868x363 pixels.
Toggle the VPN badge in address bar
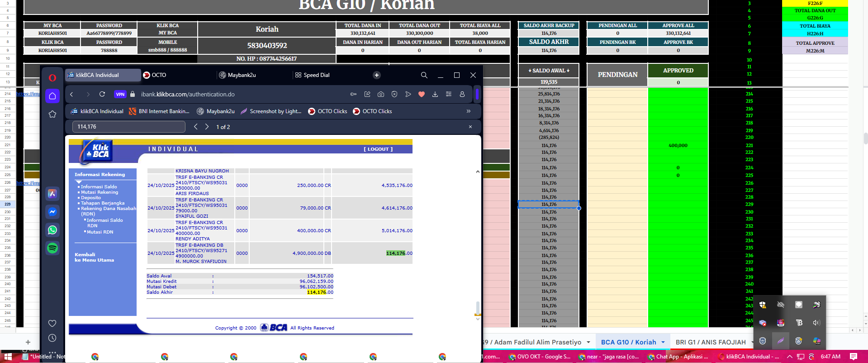(x=120, y=94)
